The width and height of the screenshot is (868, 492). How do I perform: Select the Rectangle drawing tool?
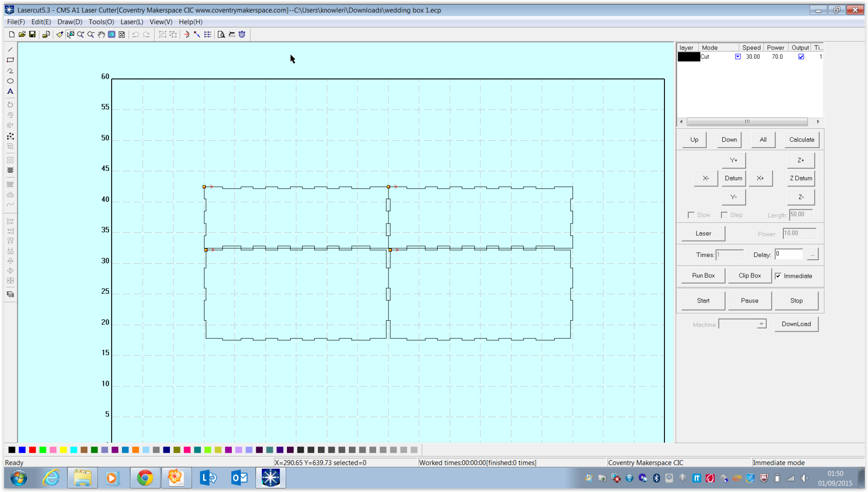click(10, 60)
